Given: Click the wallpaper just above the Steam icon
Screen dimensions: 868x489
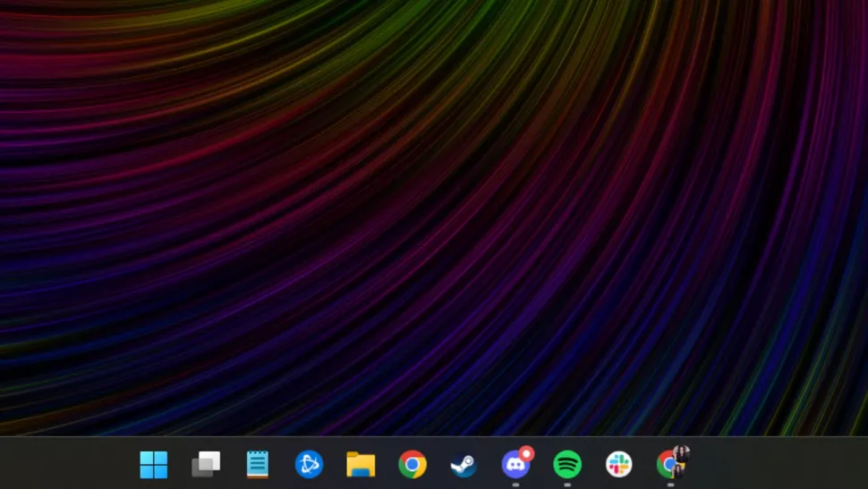Looking at the screenshot, I should pyautogui.click(x=464, y=421).
